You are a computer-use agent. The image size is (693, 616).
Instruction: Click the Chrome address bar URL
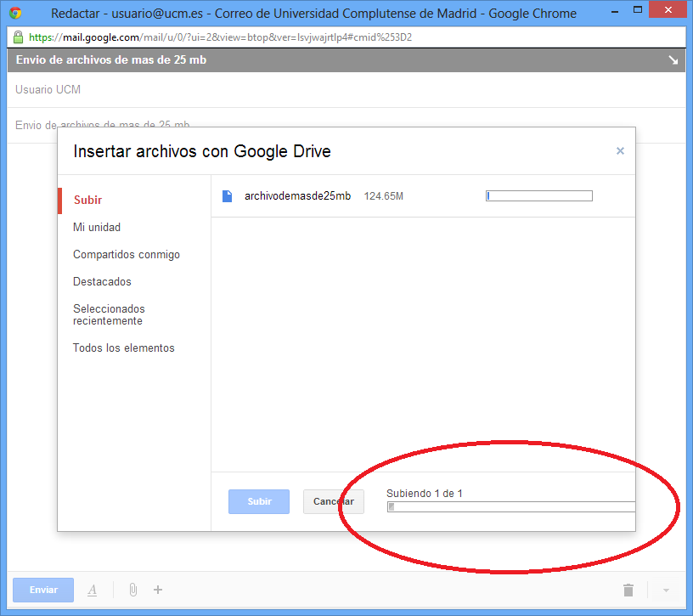coord(221,37)
